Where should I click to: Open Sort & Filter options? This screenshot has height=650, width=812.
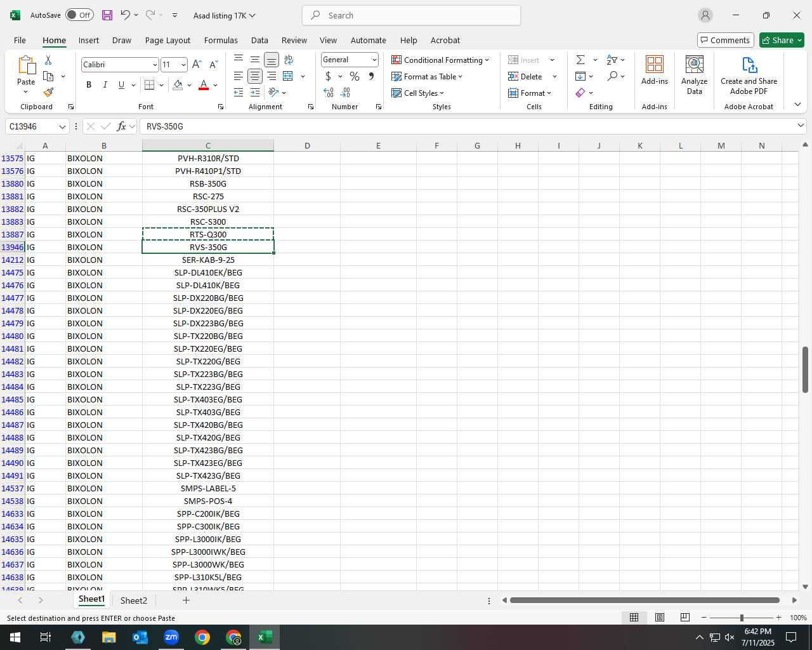point(612,60)
